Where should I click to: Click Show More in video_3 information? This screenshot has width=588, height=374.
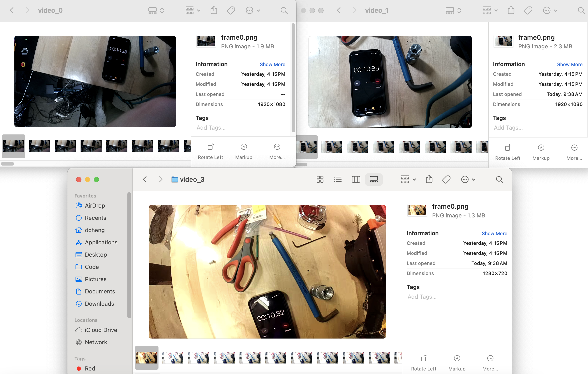click(x=494, y=233)
